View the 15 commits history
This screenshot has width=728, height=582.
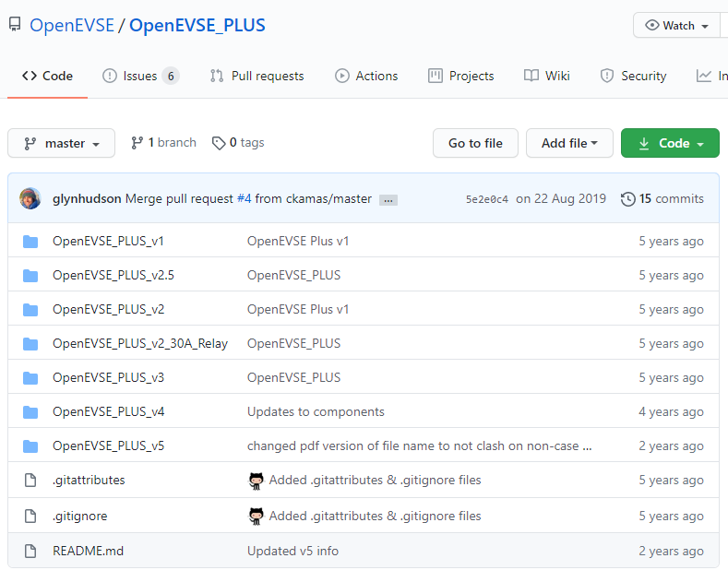[662, 198]
